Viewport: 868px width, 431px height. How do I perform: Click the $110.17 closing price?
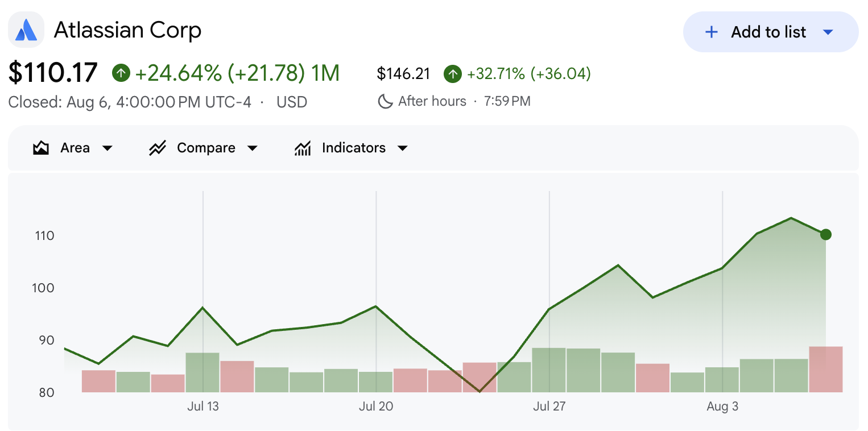coord(53,73)
